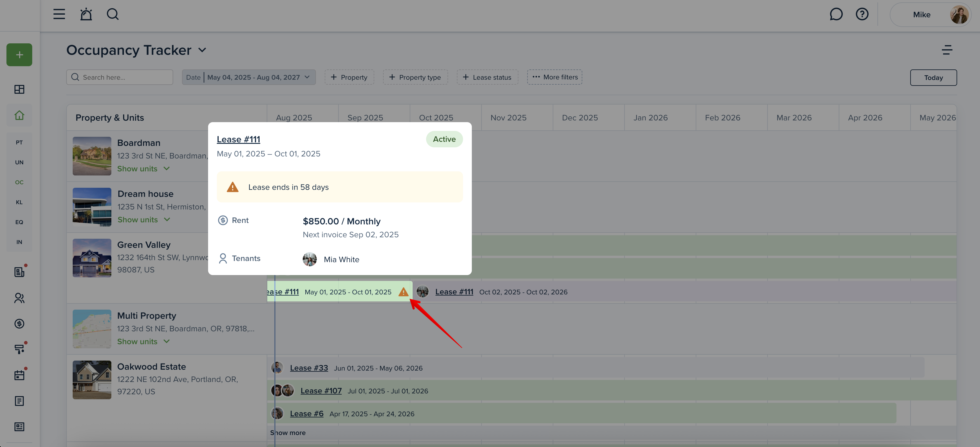Screen dimensions: 980x447
Task: Open the tenants people icon in sidebar
Action: coord(19,298)
